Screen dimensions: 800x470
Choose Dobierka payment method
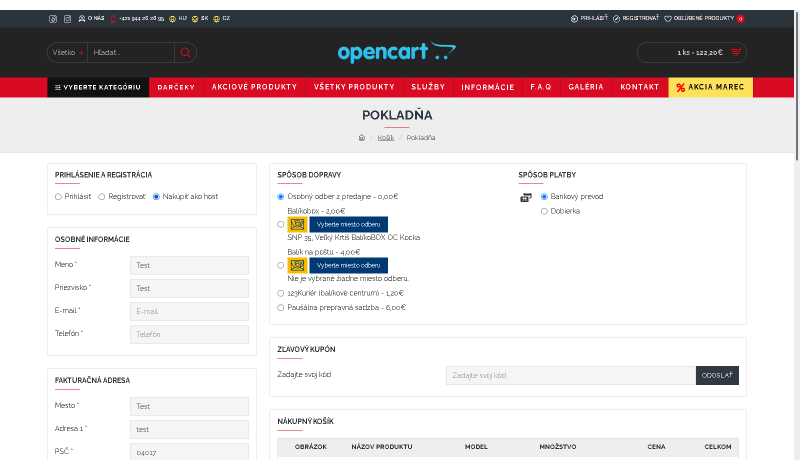point(544,211)
